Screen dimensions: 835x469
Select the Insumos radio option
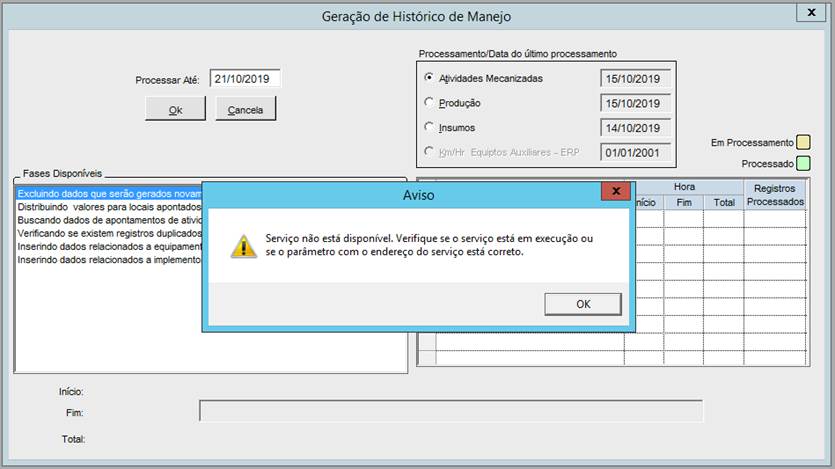coord(429,127)
